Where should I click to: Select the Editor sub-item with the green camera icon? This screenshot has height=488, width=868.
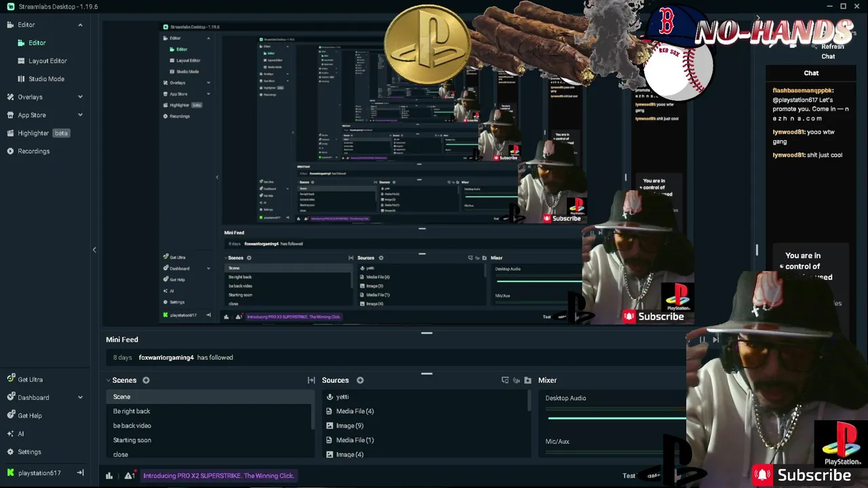37,43
